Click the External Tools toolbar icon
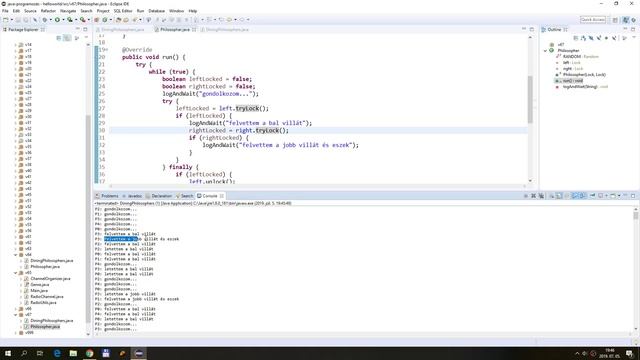This screenshot has height=360, width=640. (82, 20)
